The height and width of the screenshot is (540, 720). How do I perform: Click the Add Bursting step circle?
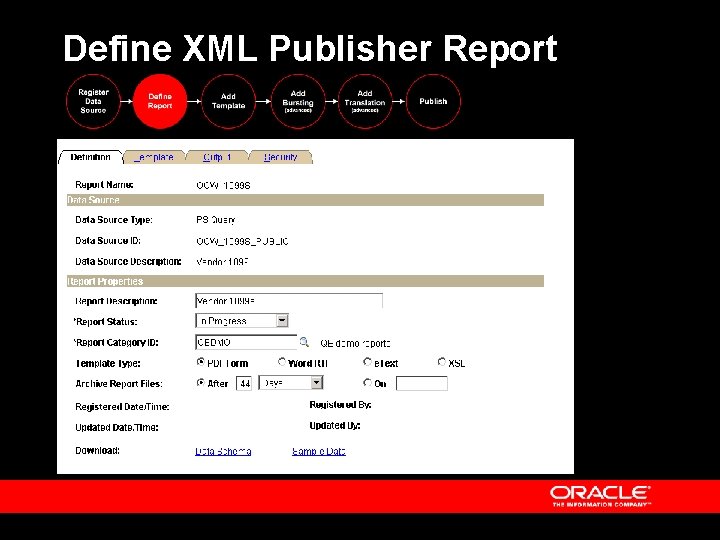pyautogui.click(x=298, y=101)
